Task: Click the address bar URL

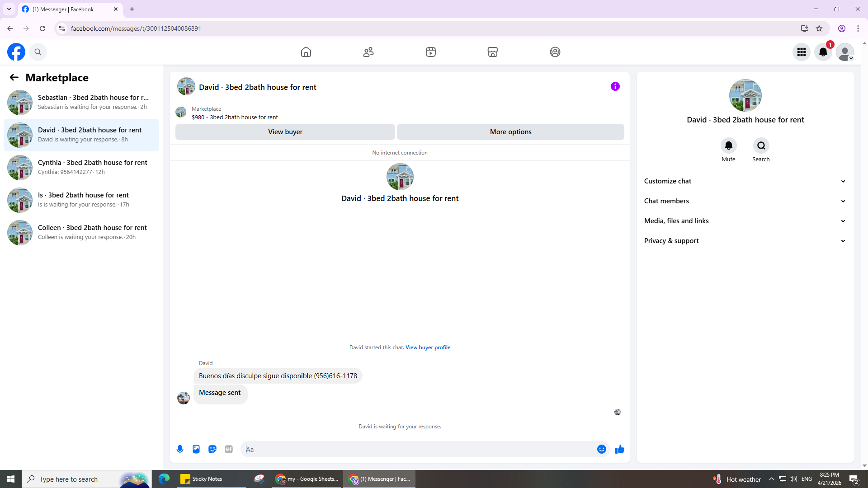Action: 136,28
